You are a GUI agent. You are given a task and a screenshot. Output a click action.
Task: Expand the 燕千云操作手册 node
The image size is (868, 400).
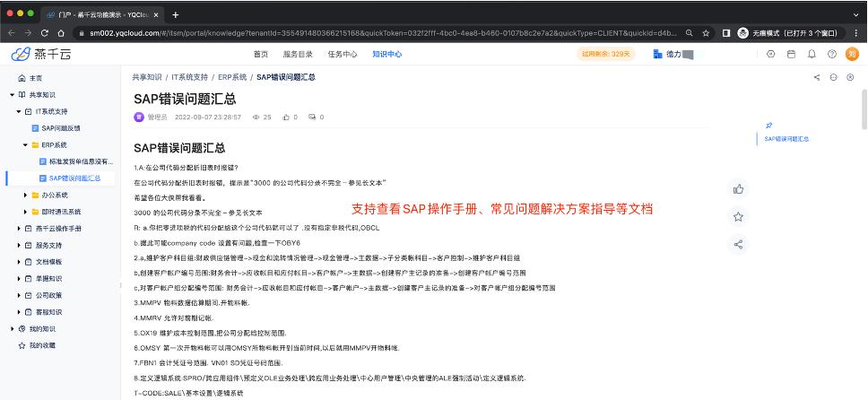(19, 229)
